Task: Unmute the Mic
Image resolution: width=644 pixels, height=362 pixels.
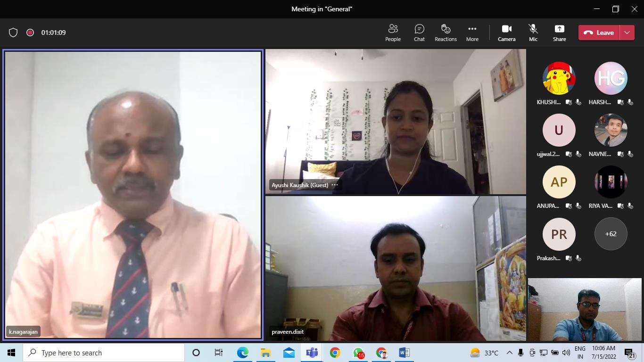Action: (x=533, y=33)
